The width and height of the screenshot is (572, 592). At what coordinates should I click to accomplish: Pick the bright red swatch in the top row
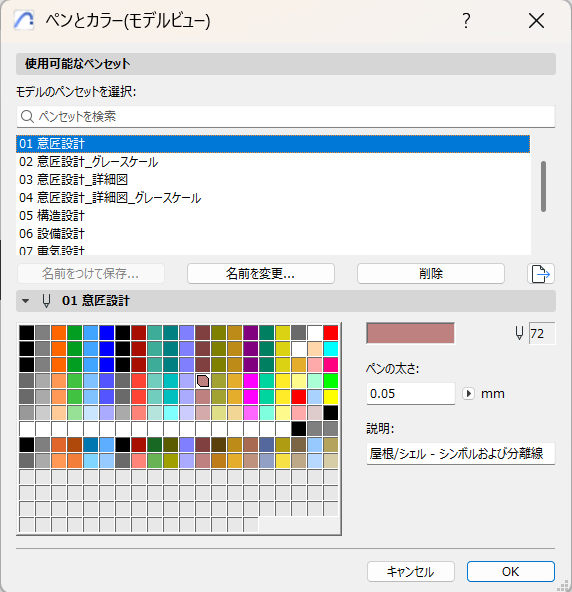point(331,333)
